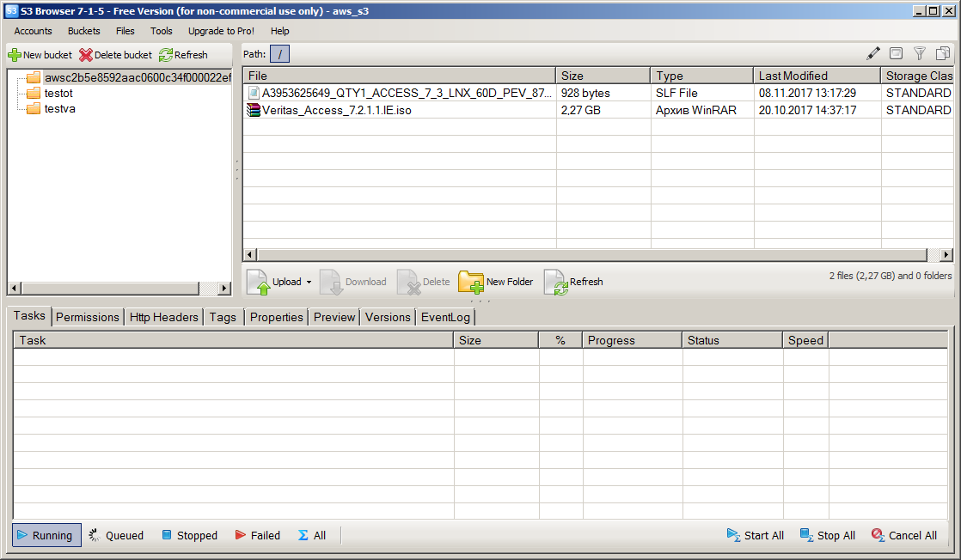
Task: Click the Delete bucket icon
Action: (x=85, y=54)
